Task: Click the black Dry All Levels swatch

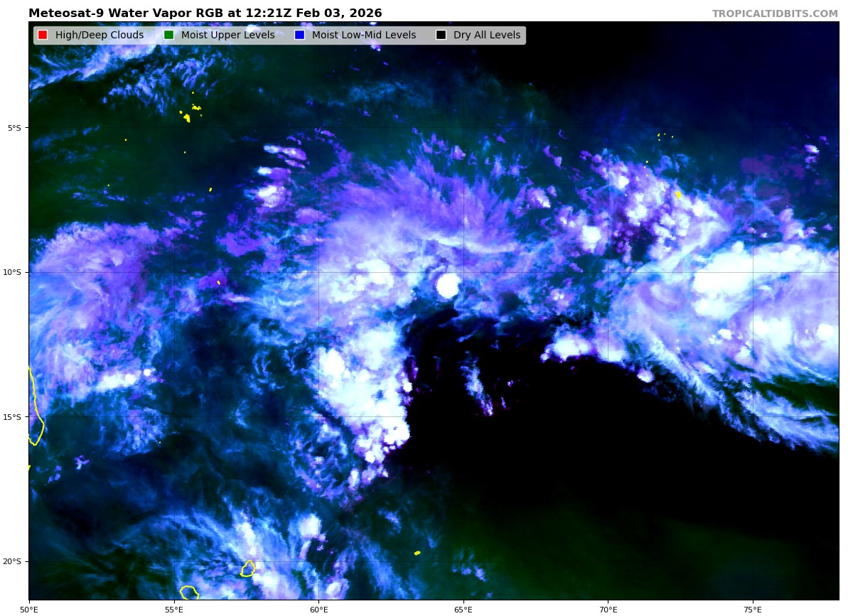Action: pyautogui.click(x=441, y=36)
